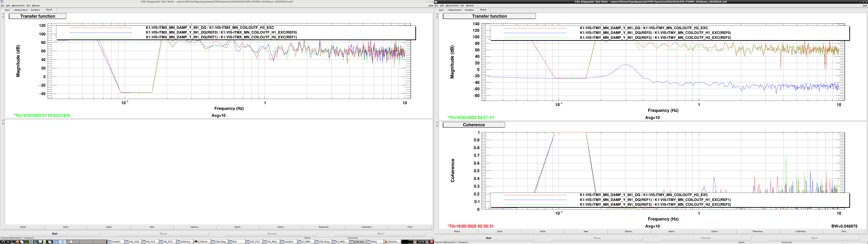The height and width of the screenshot is (244, 868).
Task: Open File menu in left ITMX window
Action: click(2, 5)
